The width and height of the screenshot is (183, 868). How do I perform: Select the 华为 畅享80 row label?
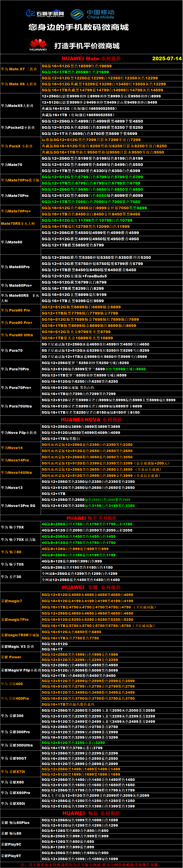click(x=11, y=552)
